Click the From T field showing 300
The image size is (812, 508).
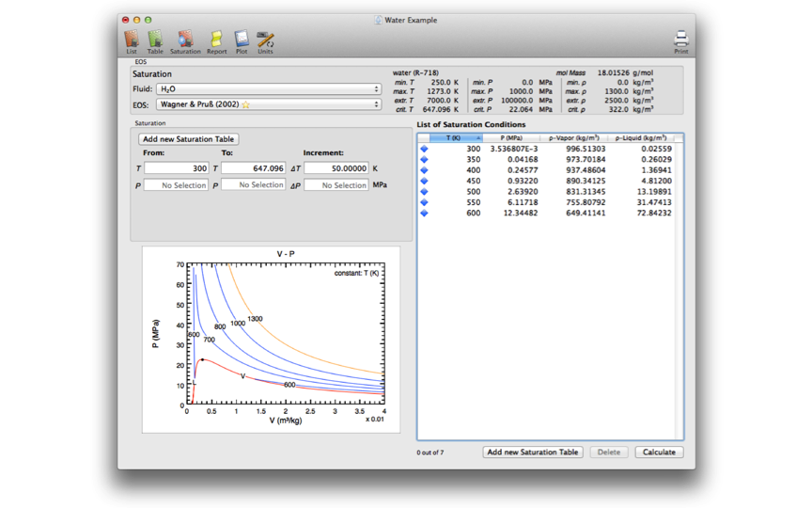pyautogui.click(x=176, y=168)
